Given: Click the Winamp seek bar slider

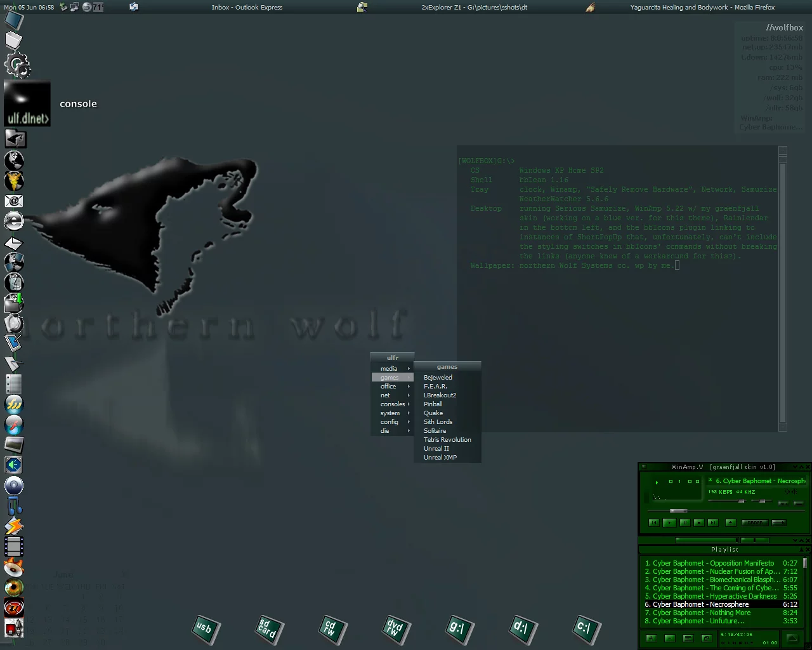Looking at the screenshot, I should coord(678,510).
